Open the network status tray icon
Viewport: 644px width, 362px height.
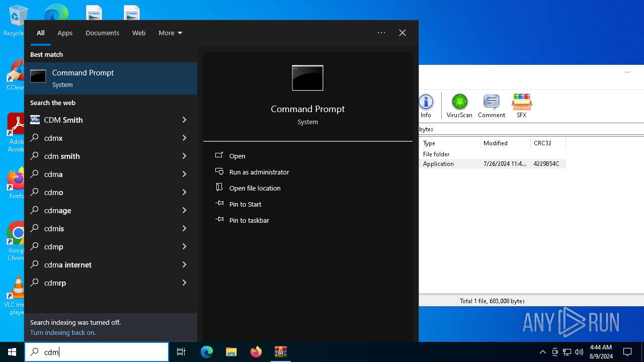point(567,352)
